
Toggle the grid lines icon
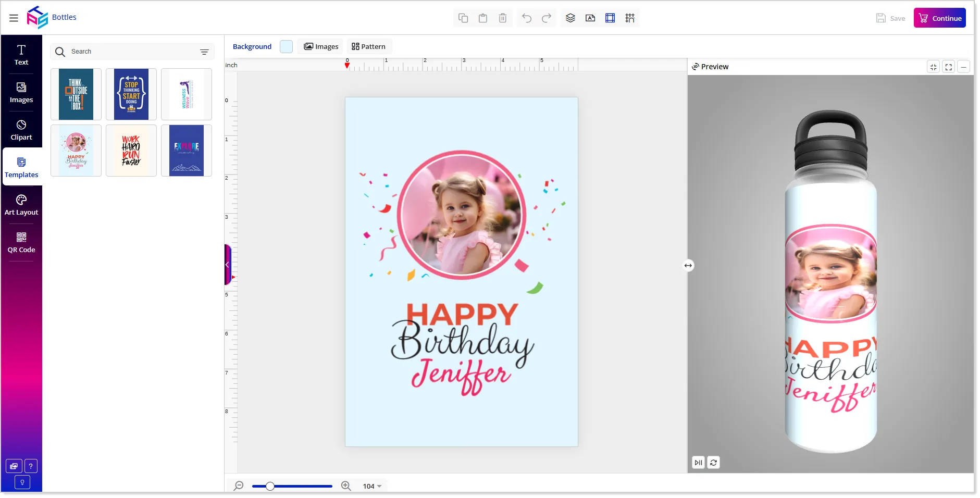pyautogui.click(x=630, y=18)
